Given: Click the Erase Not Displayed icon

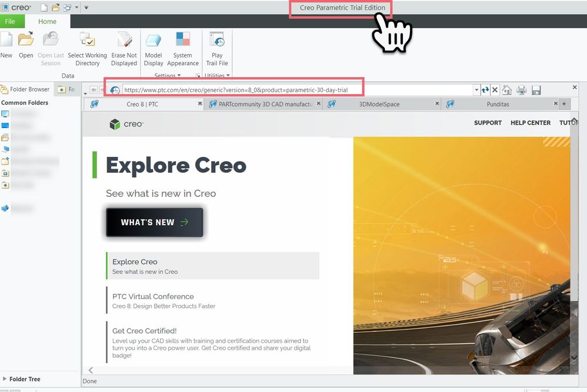Looking at the screenshot, I should tap(124, 39).
